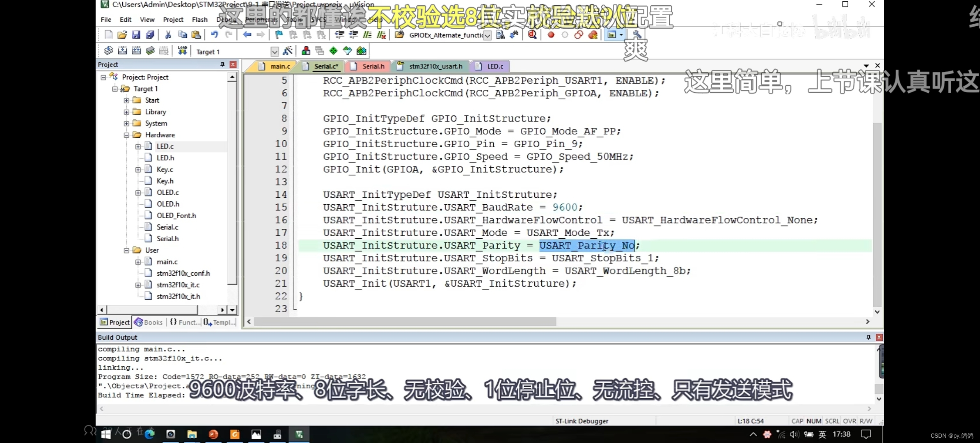The image size is (980, 443).
Task: Collapse the Project: Project tree node
Action: coord(103,77)
